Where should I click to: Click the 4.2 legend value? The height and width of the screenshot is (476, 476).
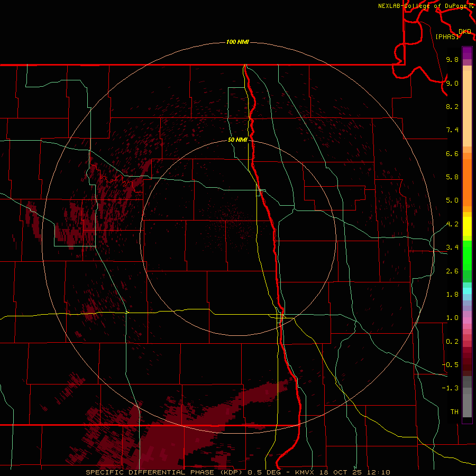pos(452,224)
